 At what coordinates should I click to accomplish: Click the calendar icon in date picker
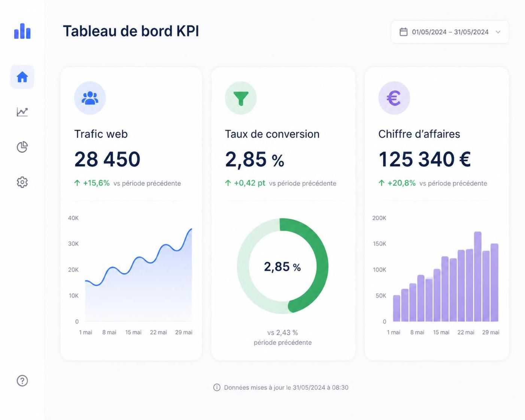click(x=403, y=32)
